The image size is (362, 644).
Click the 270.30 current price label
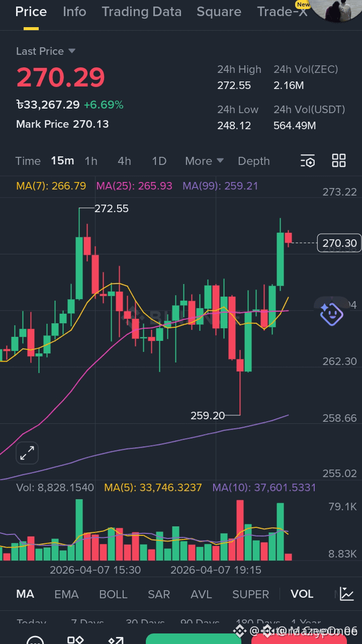coord(339,243)
